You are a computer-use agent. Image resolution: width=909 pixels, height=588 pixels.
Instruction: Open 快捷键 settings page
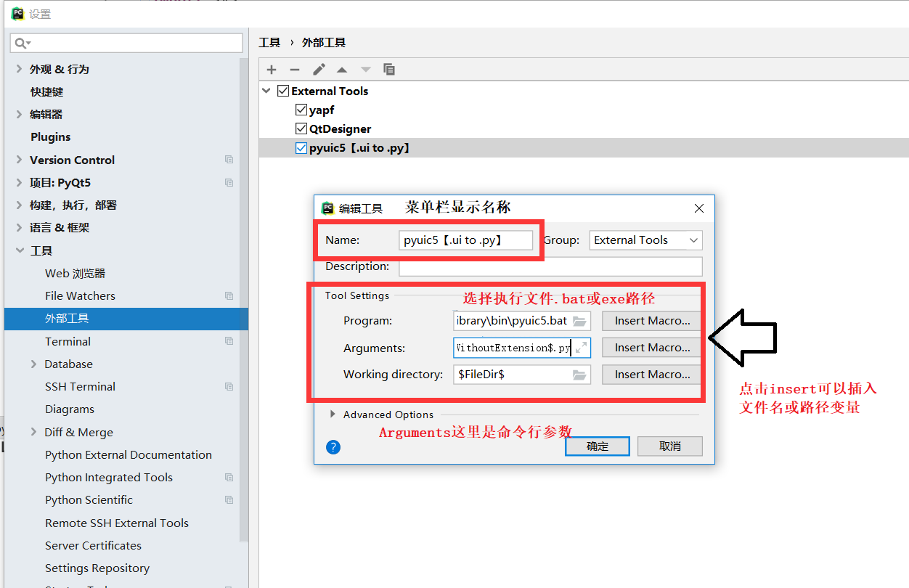[x=46, y=91]
